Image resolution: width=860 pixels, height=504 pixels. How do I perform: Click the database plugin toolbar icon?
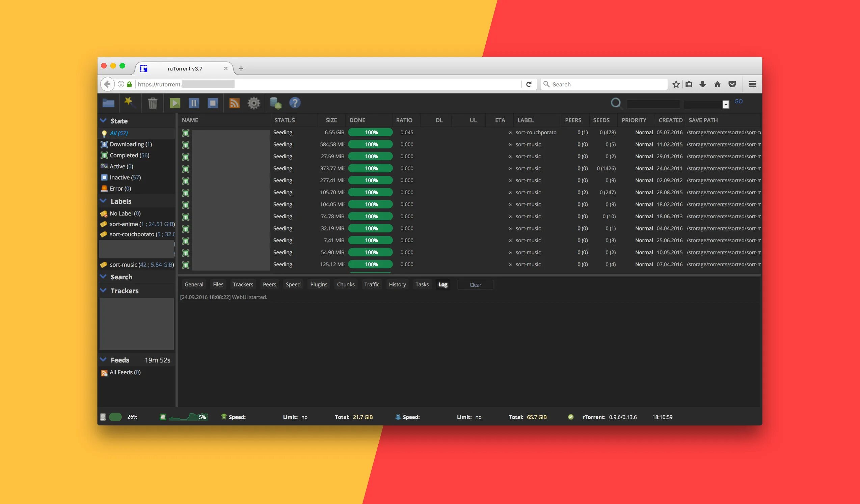275,103
